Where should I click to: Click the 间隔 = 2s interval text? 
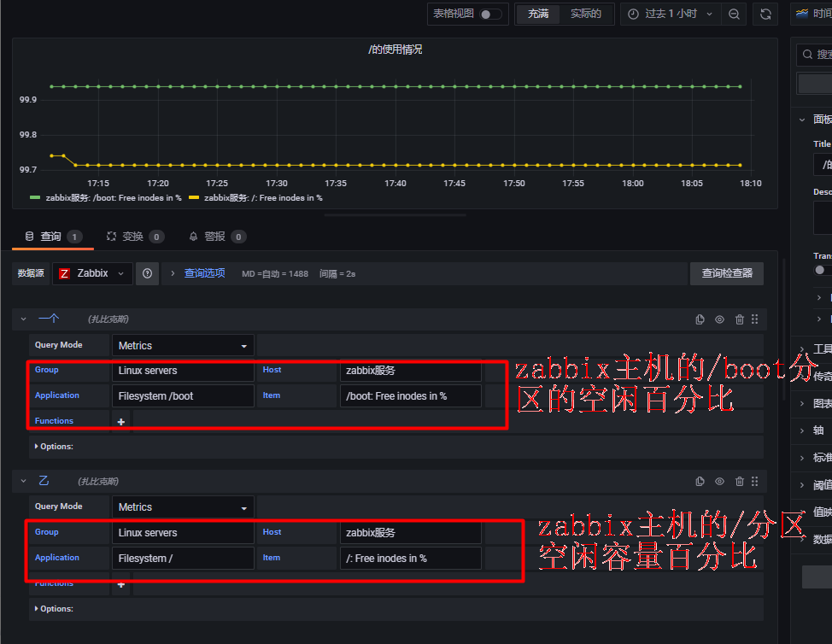[337, 274]
